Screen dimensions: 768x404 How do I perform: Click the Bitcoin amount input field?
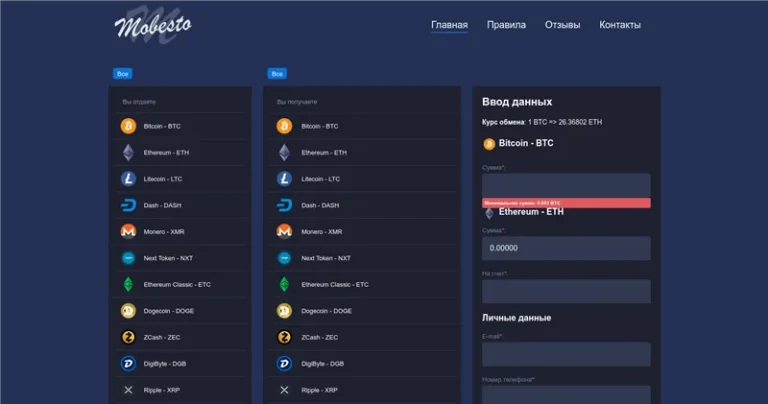point(566,185)
